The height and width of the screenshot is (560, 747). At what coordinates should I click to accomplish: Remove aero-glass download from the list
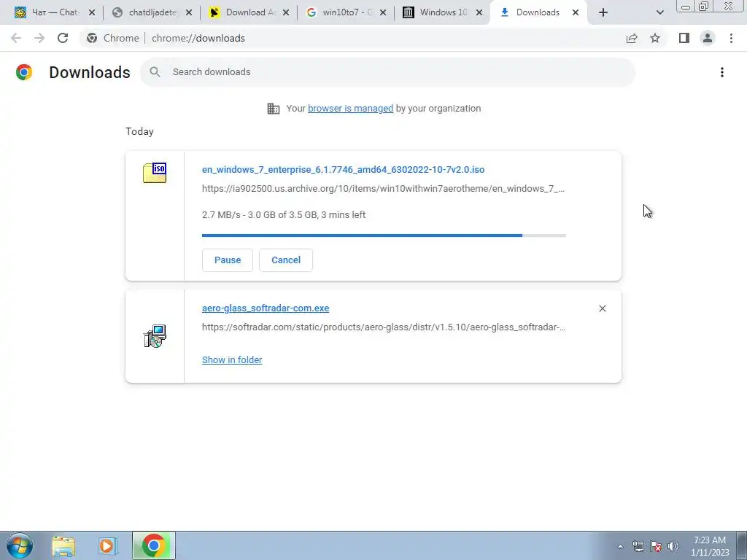[602, 308]
